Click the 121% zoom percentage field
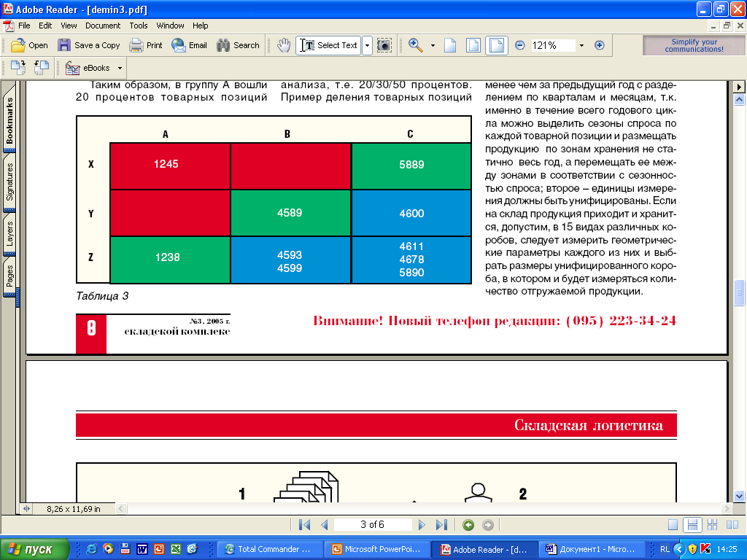The image size is (747, 560). [553, 45]
